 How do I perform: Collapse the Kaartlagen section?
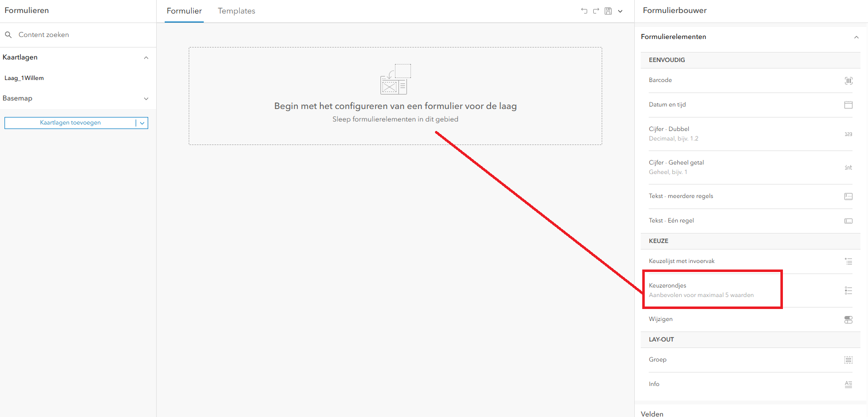pyautogui.click(x=146, y=57)
